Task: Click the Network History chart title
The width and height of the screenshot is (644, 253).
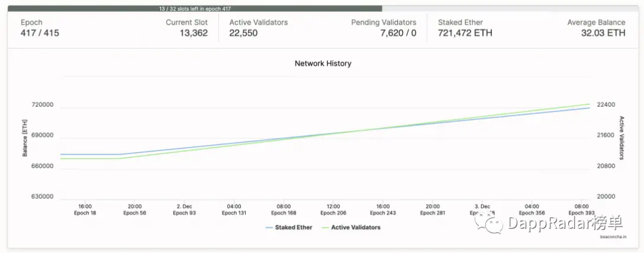Action: pos(323,64)
